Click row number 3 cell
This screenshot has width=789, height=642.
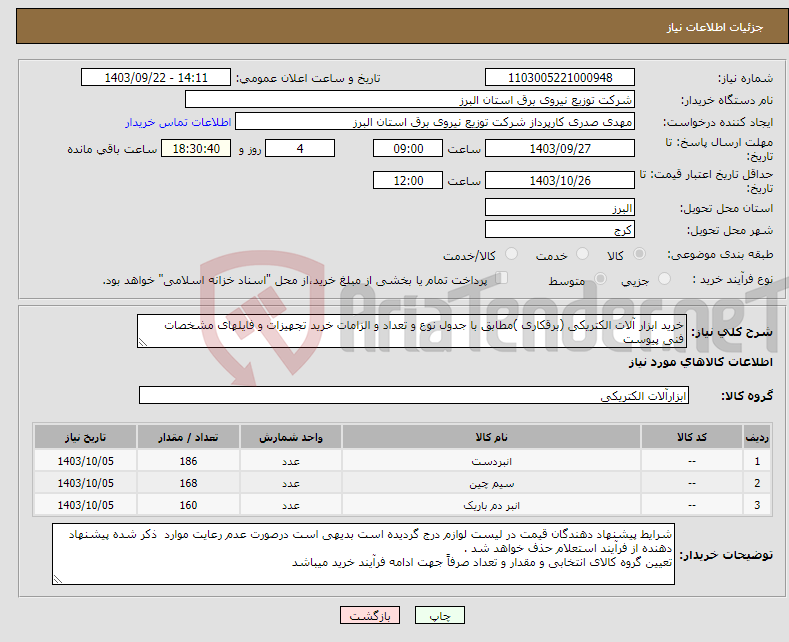[x=757, y=505]
